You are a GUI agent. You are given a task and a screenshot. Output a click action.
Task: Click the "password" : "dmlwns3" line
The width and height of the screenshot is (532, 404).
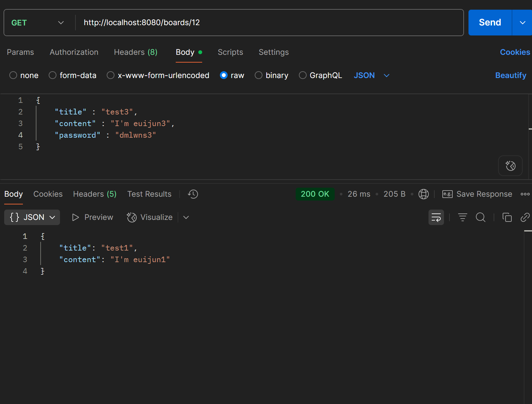click(105, 135)
